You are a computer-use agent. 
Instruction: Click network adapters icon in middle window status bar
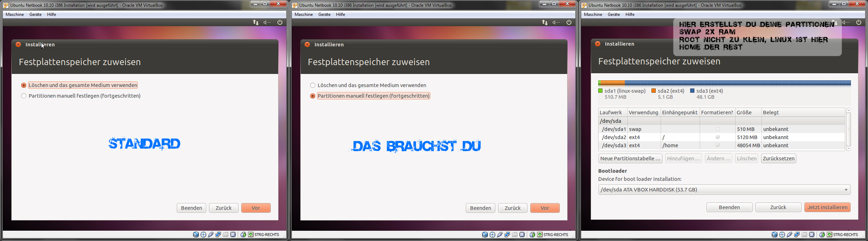[507, 235]
